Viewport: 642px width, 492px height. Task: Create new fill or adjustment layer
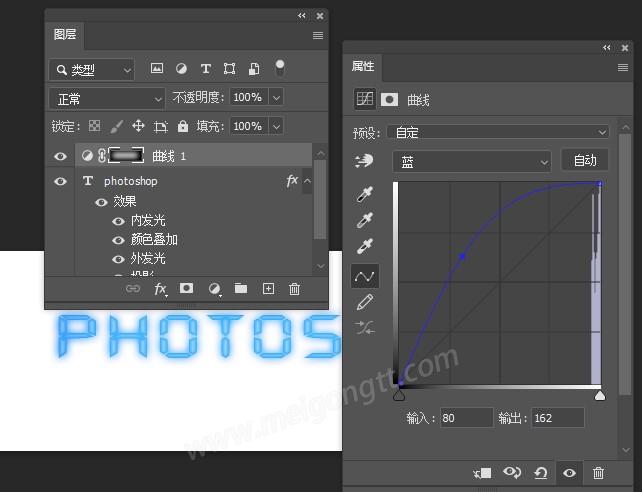(214, 289)
